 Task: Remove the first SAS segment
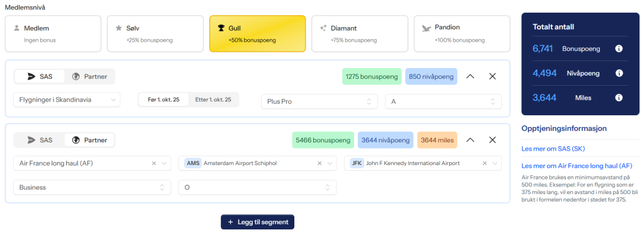tap(492, 76)
